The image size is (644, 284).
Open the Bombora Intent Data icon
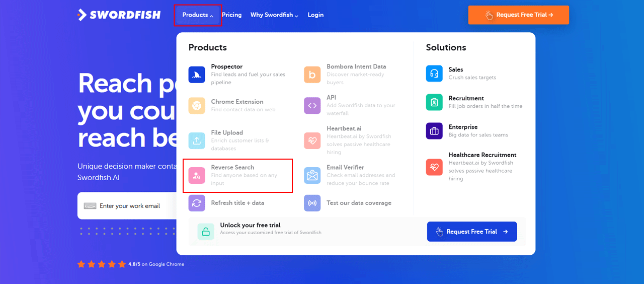point(312,75)
